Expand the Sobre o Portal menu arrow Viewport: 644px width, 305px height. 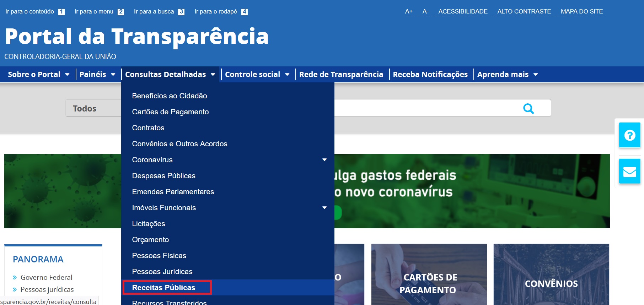pos(67,75)
